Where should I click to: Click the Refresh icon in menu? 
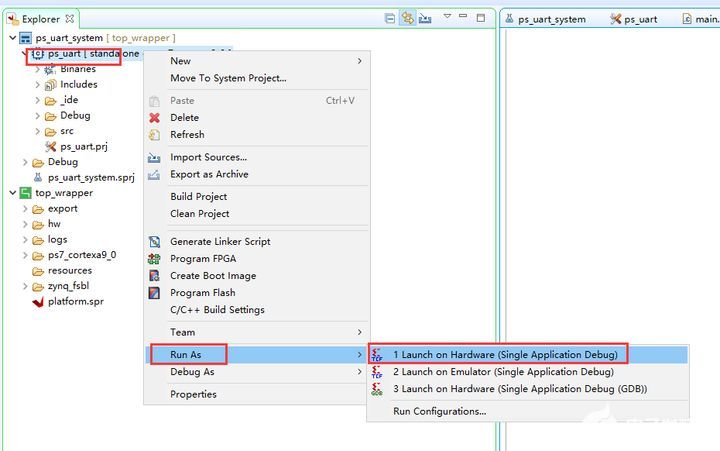(154, 135)
